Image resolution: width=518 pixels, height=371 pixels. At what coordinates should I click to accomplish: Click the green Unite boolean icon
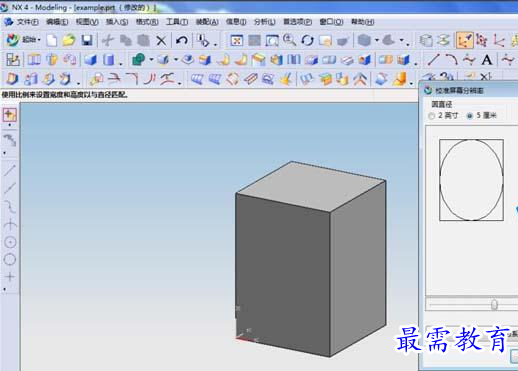point(139,60)
